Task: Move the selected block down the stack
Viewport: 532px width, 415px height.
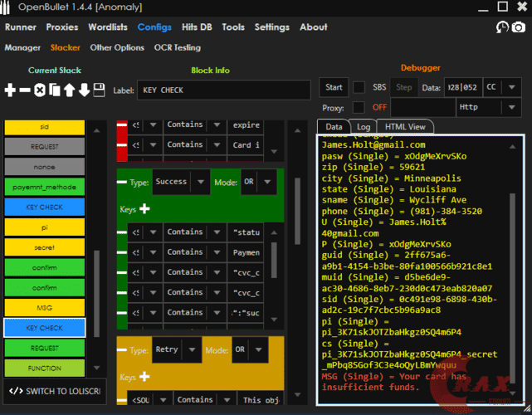Action: coord(84,90)
